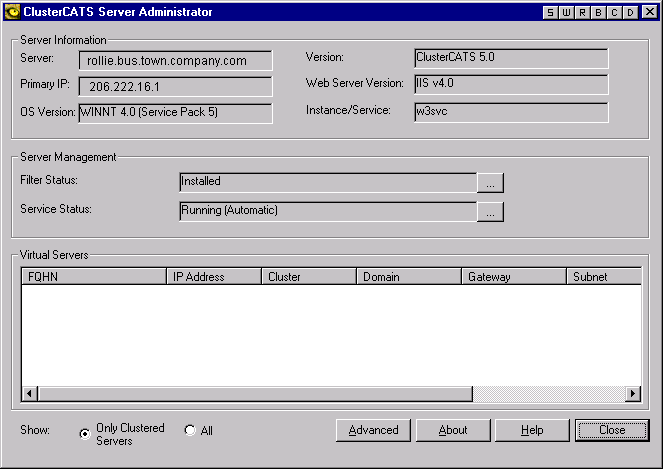This screenshot has width=663, height=469.
Task: Click the B title bar button
Action: [598, 12]
